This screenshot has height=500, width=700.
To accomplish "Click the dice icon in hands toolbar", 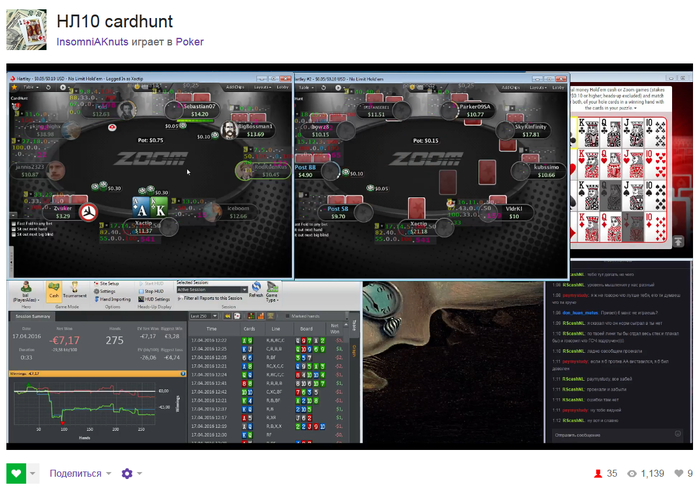I will (x=237, y=316).
